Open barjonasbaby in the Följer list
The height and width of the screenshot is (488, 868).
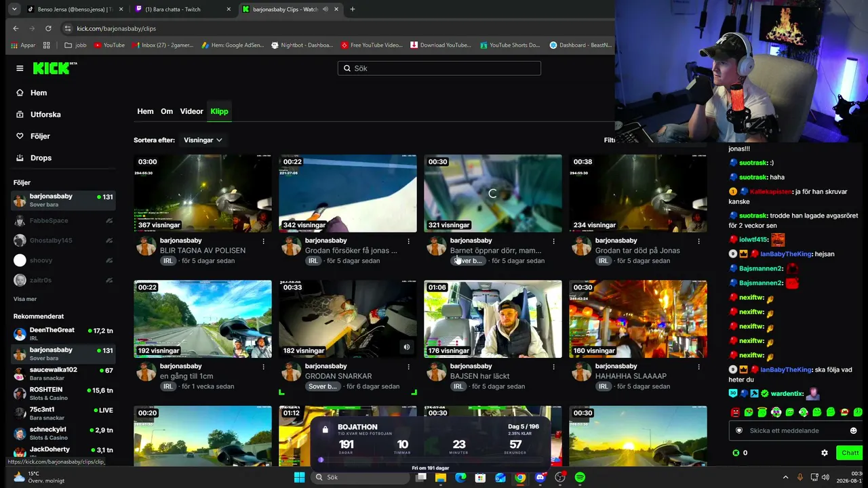[64, 200]
